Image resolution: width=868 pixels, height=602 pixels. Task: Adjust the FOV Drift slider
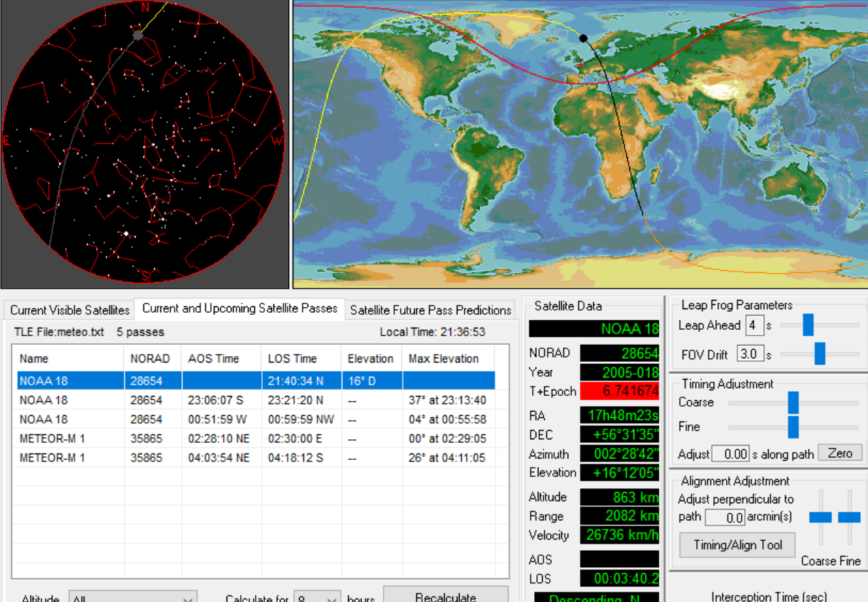pos(819,353)
